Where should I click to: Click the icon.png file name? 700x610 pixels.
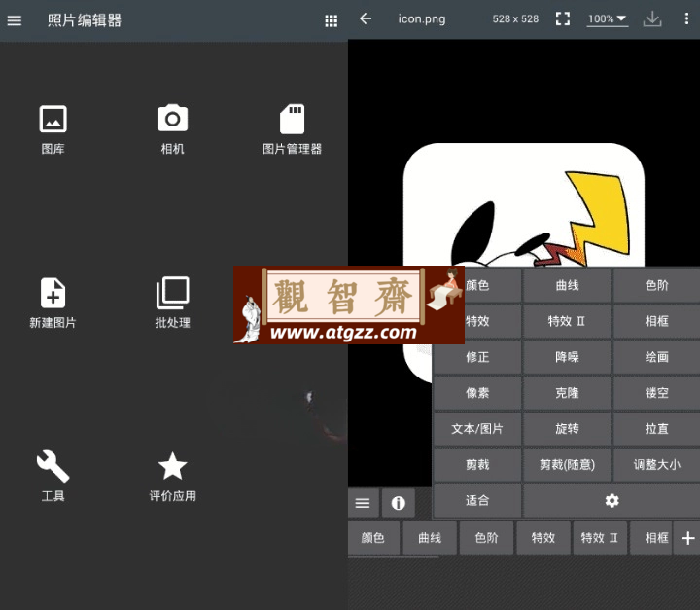[422, 19]
